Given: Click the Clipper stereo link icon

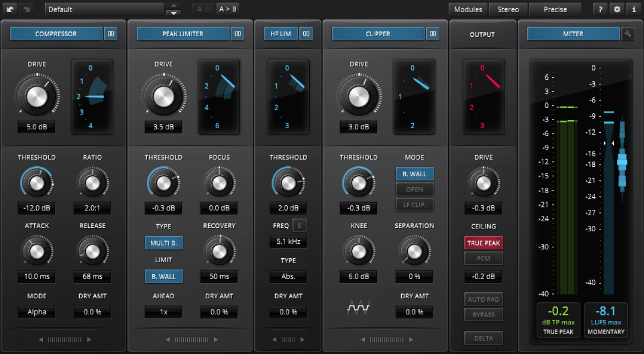Looking at the screenshot, I should (x=433, y=34).
